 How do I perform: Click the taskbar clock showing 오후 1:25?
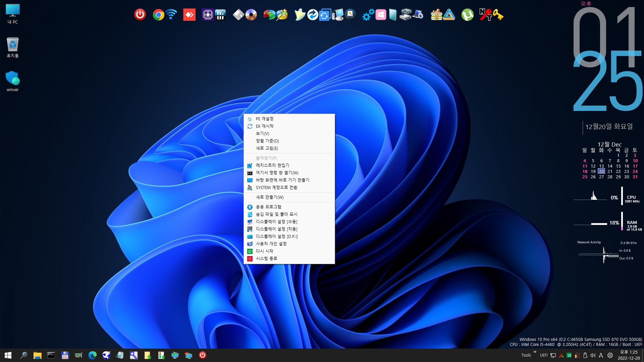click(629, 355)
